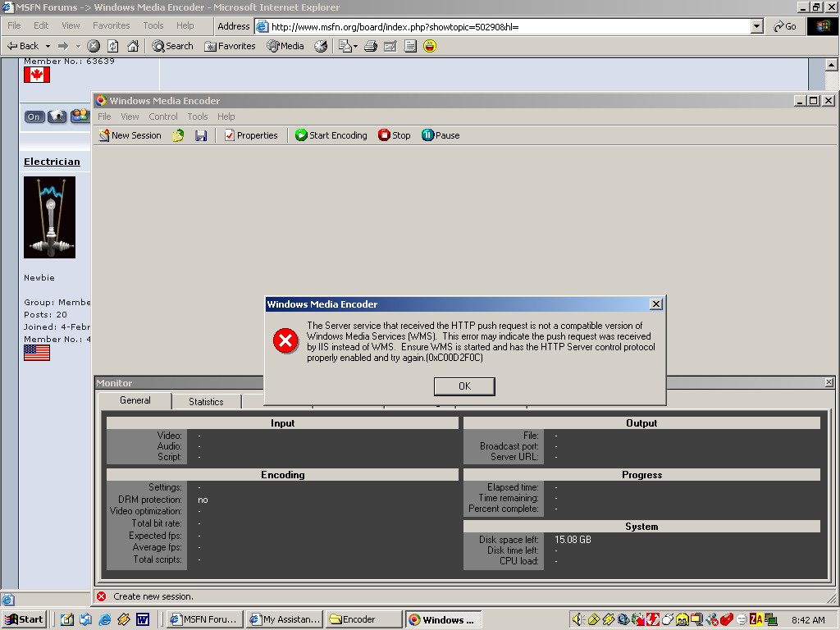
Task: Open the Internet Explorer File menu
Action: point(14,25)
